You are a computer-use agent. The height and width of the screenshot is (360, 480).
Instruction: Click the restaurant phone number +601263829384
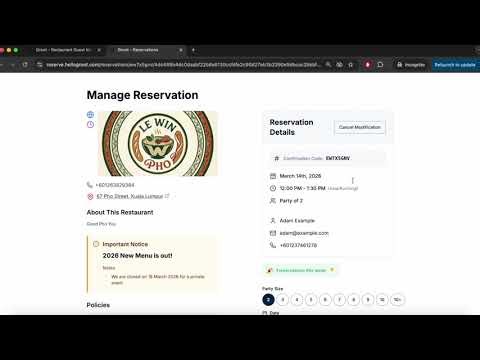(115, 185)
